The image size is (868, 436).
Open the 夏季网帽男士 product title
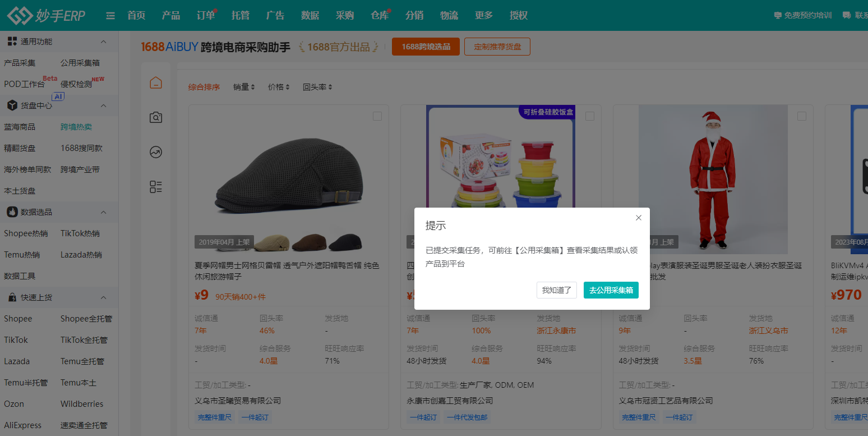tap(287, 271)
